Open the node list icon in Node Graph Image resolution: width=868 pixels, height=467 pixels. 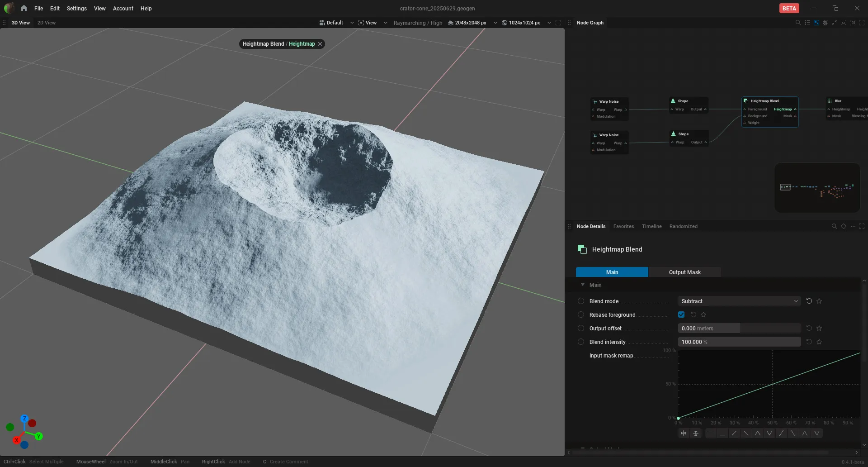coord(807,23)
